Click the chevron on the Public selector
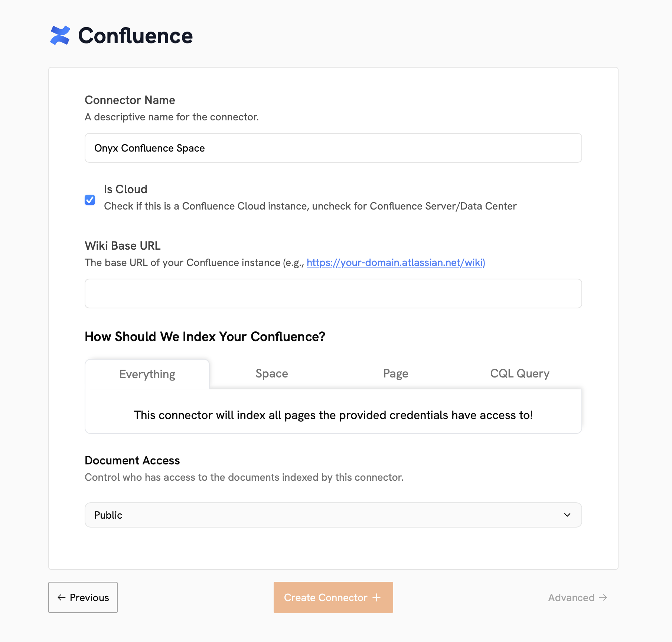This screenshot has width=672, height=642. (567, 515)
